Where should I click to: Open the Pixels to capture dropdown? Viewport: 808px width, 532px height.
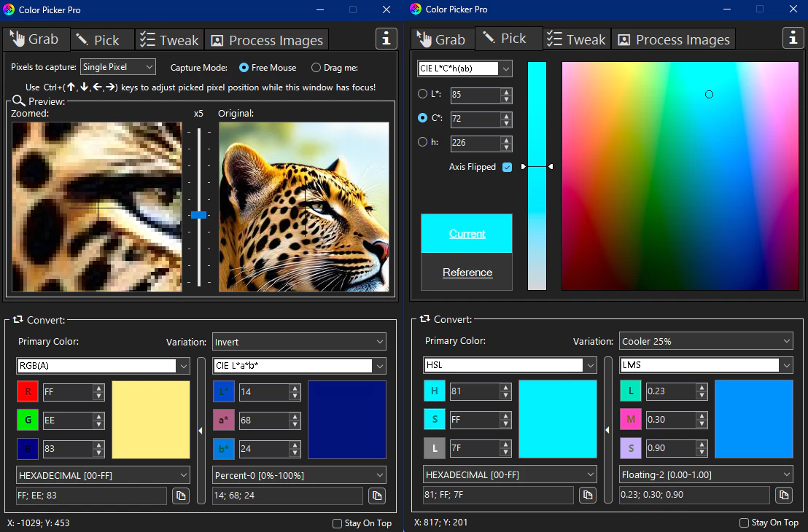point(117,66)
